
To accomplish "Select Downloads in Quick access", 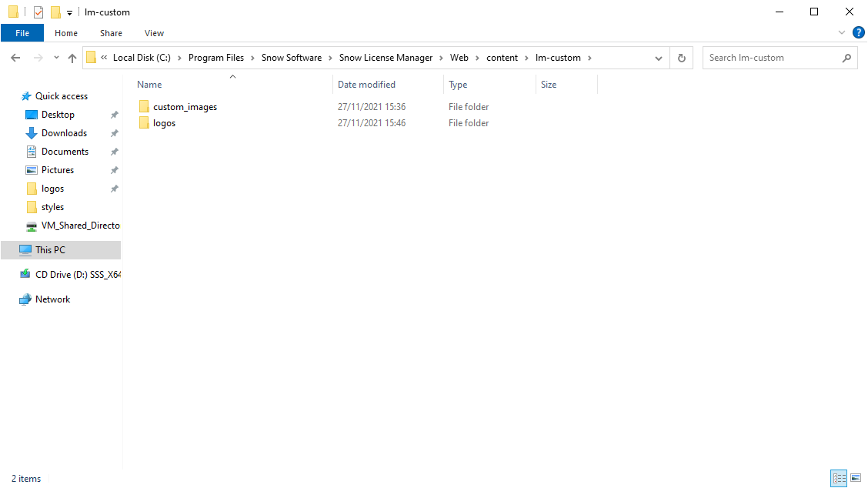I will click(64, 133).
